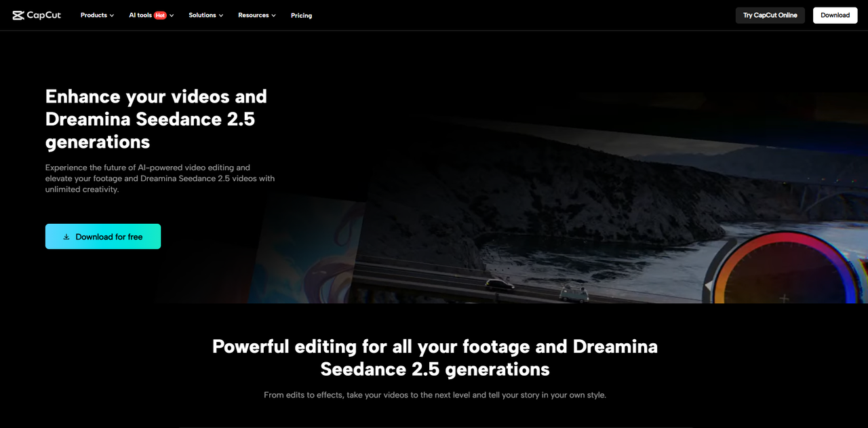The image size is (868, 428).
Task: Click the paragraph starting "Experience the future of AI-powered"
Action: point(160,178)
